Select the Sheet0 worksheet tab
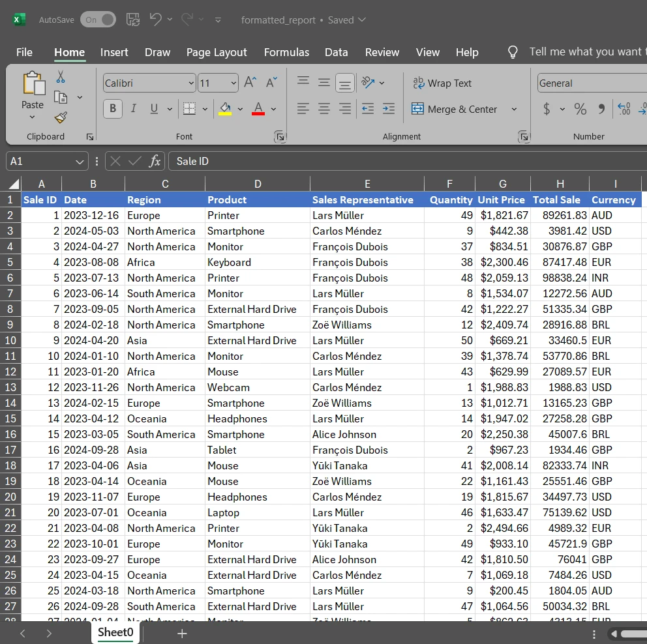The width and height of the screenshot is (647, 644). 115,632
